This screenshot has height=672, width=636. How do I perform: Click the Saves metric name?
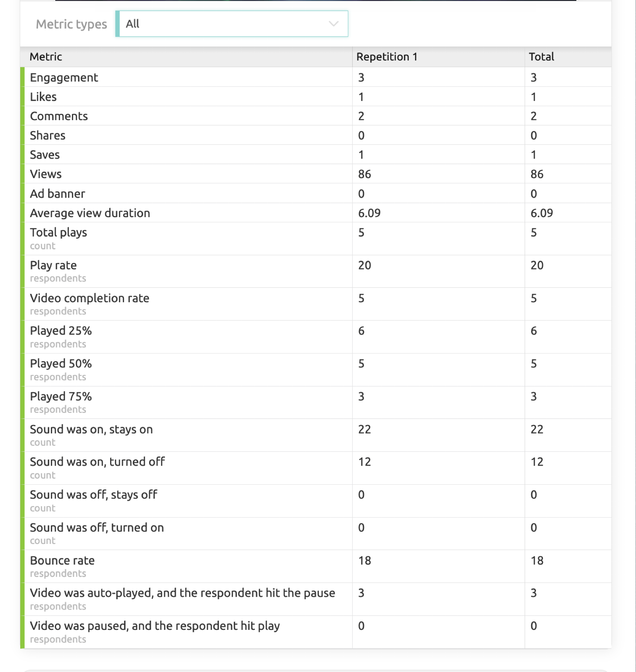(45, 155)
